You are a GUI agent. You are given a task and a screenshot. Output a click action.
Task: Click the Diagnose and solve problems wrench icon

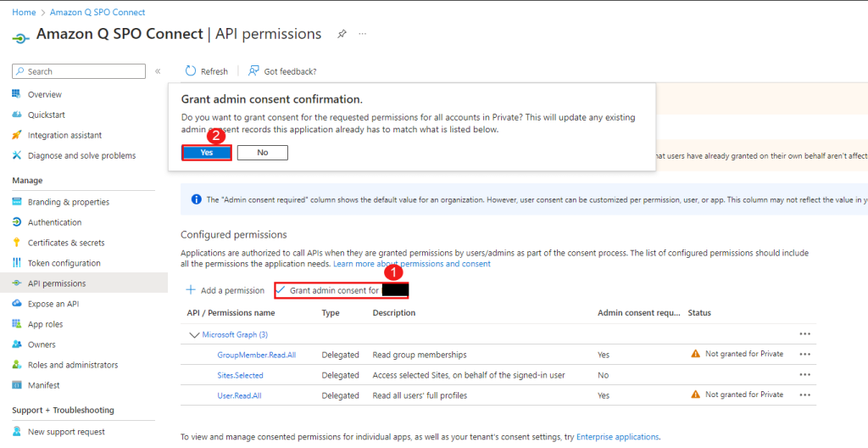click(x=17, y=156)
